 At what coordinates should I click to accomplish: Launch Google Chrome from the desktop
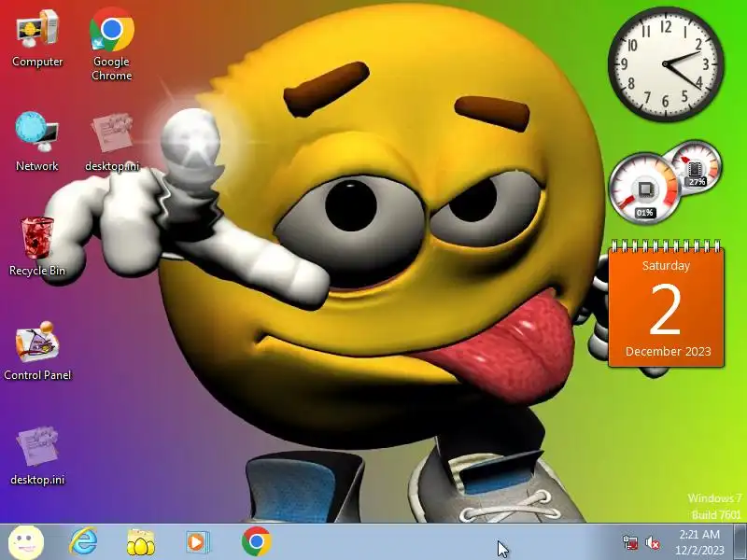pos(111,44)
